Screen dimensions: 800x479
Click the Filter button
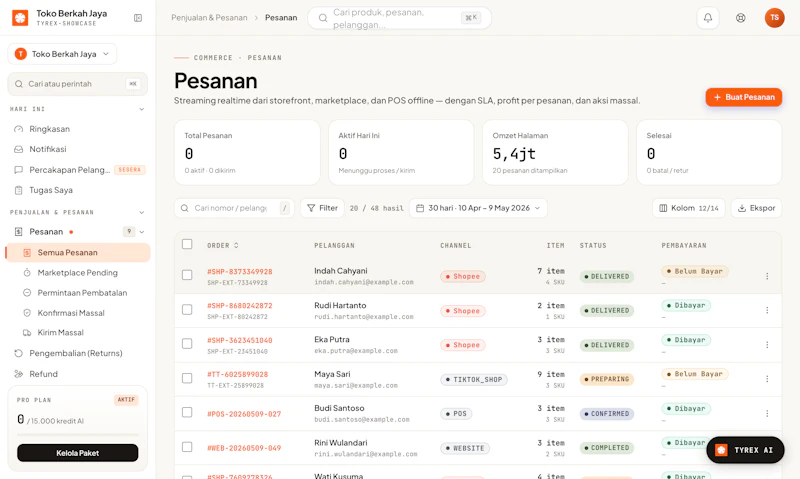322,208
